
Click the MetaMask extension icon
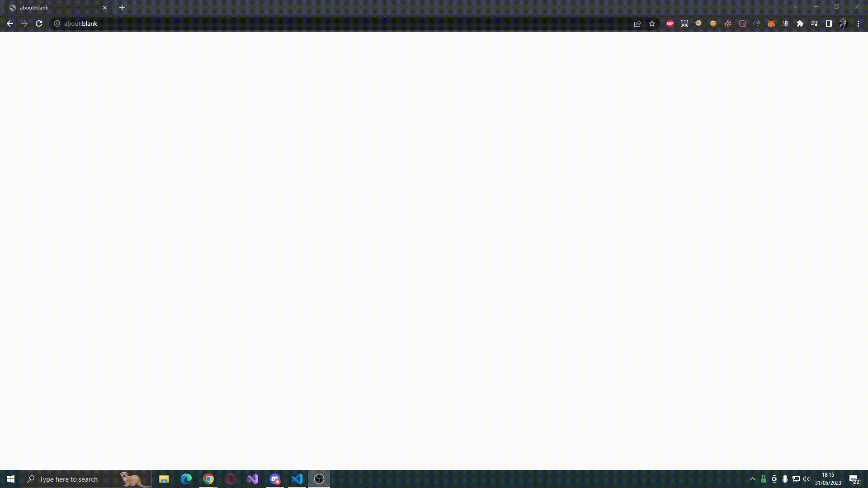(771, 23)
